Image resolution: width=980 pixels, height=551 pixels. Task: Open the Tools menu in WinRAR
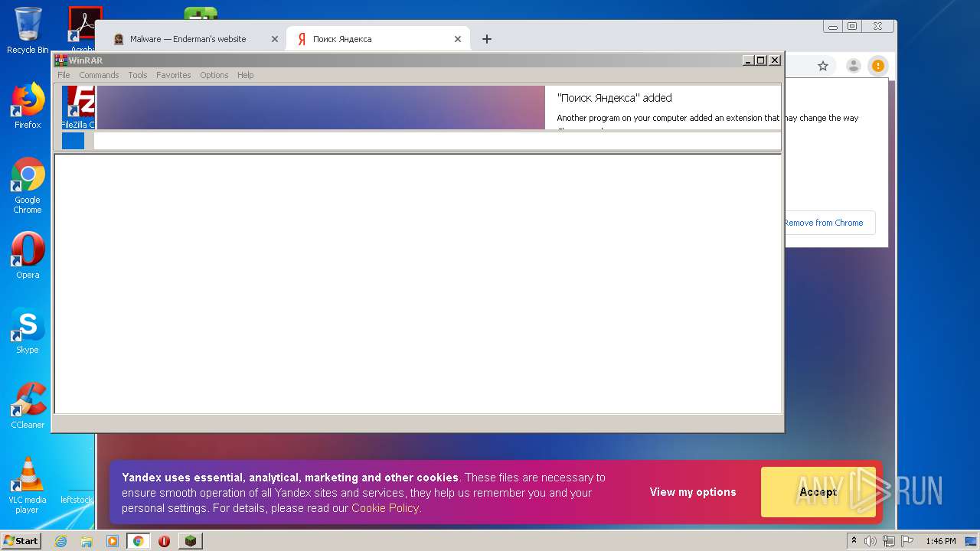click(x=138, y=75)
